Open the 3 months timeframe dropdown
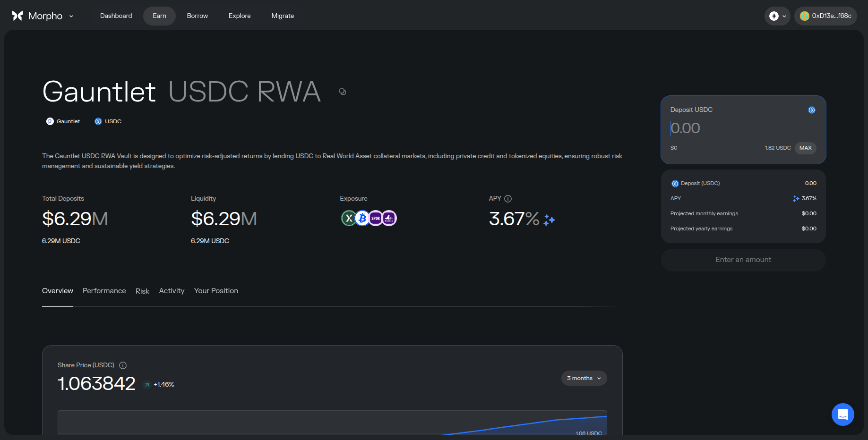Viewport: 868px width, 440px height. pyautogui.click(x=584, y=378)
